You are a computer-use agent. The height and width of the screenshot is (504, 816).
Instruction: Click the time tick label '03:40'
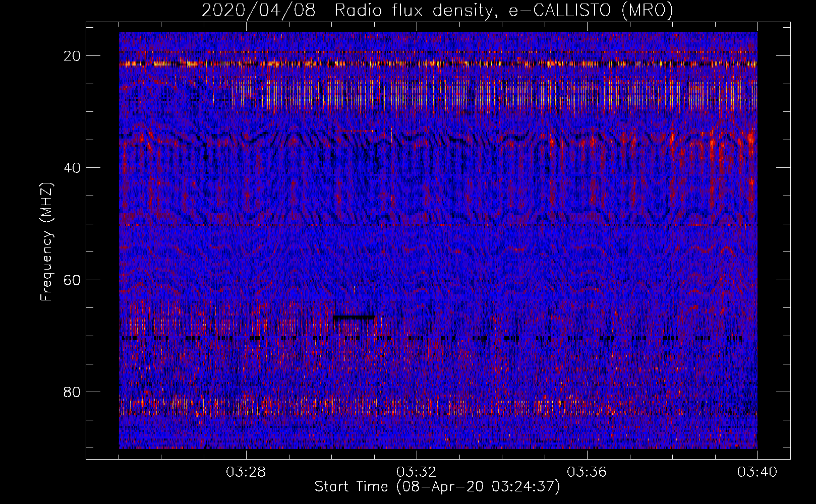pyautogui.click(x=757, y=472)
